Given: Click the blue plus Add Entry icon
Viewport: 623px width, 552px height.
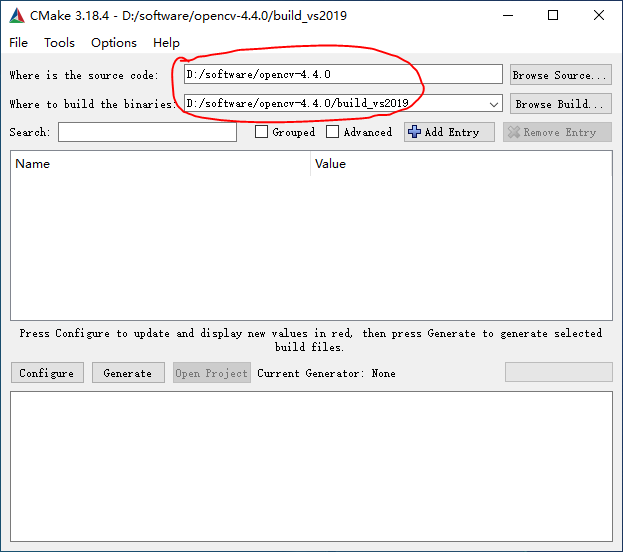Looking at the screenshot, I should tap(414, 132).
